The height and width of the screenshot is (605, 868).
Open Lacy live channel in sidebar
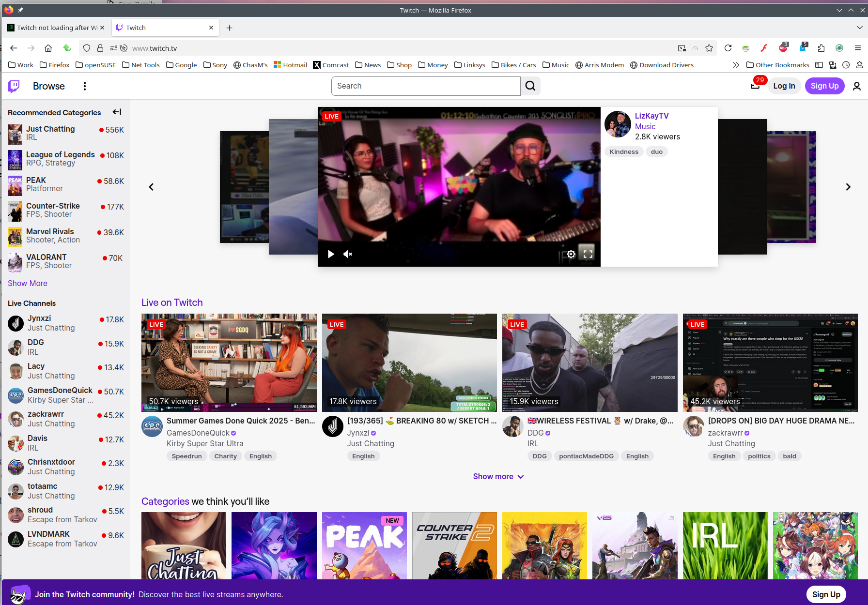click(x=66, y=371)
